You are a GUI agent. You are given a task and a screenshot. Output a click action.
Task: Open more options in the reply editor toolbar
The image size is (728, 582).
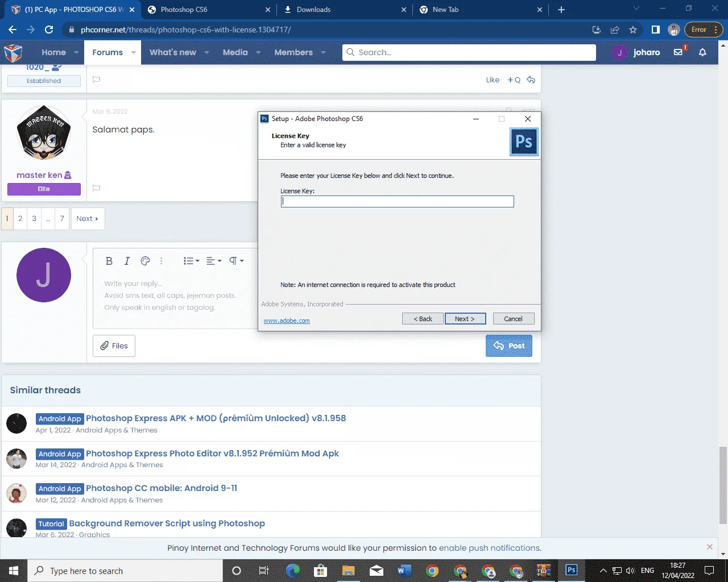pyautogui.click(x=162, y=261)
